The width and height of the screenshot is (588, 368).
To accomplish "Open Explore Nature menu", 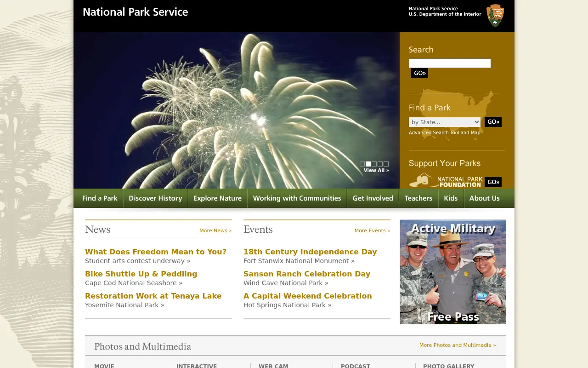I will 217,198.
